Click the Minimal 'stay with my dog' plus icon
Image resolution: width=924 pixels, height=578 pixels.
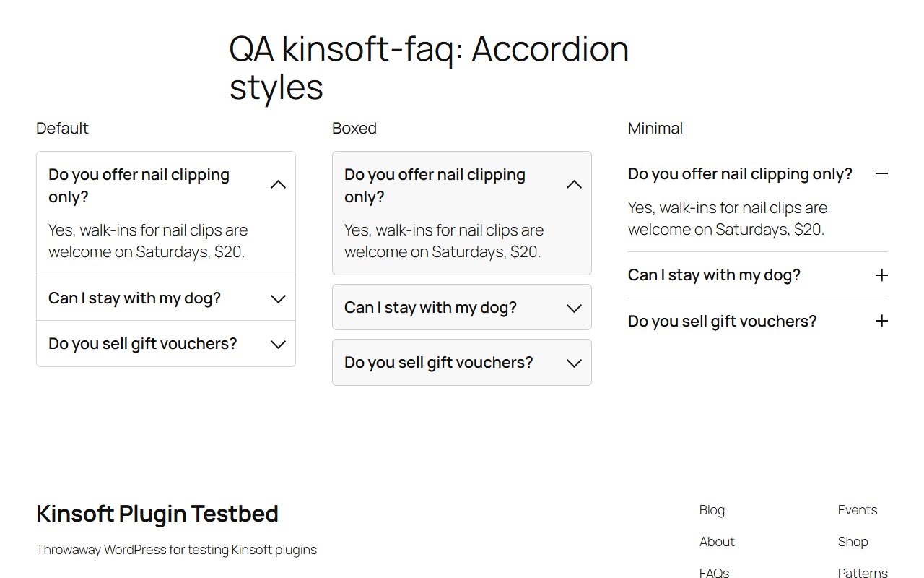click(x=881, y=275)
